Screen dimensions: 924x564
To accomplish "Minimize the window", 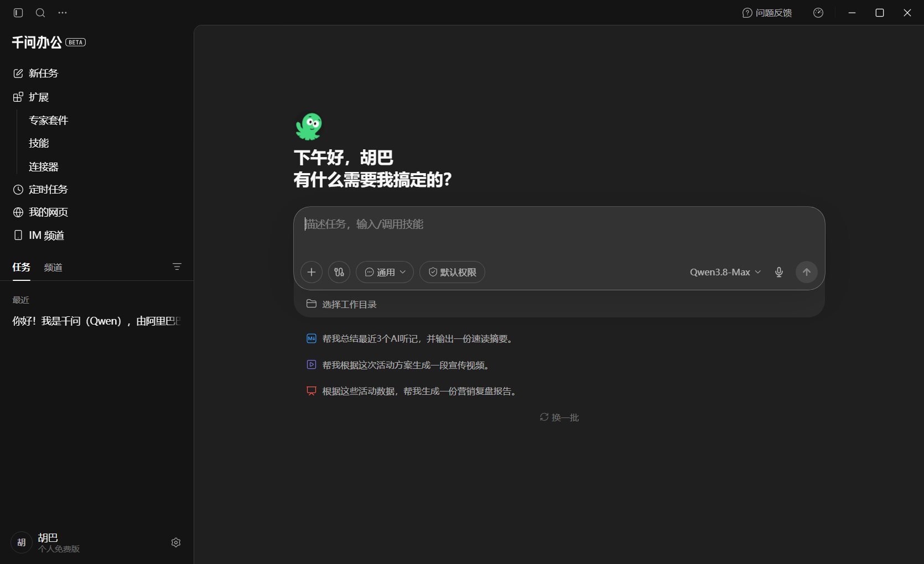I will tap(852, 13).
